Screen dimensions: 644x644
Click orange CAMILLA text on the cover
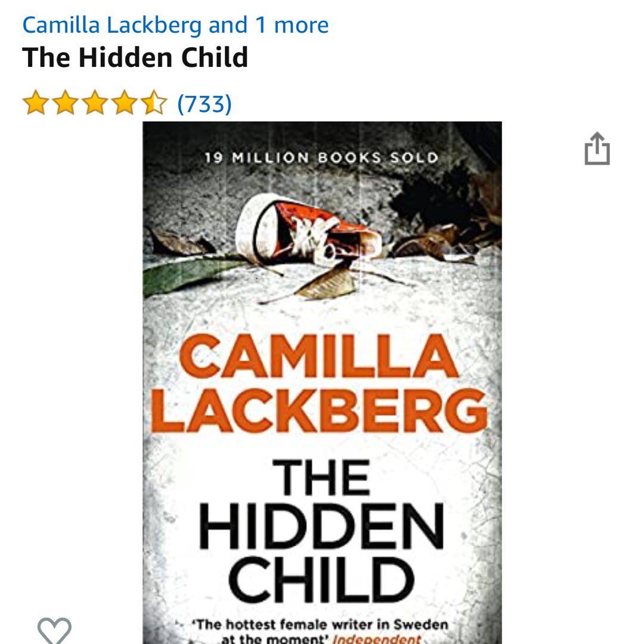(318, 355)
